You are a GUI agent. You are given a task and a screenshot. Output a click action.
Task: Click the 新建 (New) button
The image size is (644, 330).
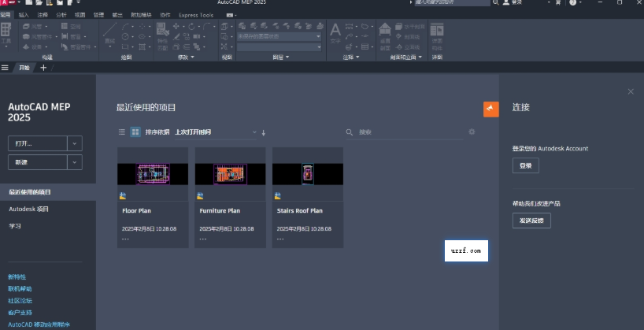[38, 162]
